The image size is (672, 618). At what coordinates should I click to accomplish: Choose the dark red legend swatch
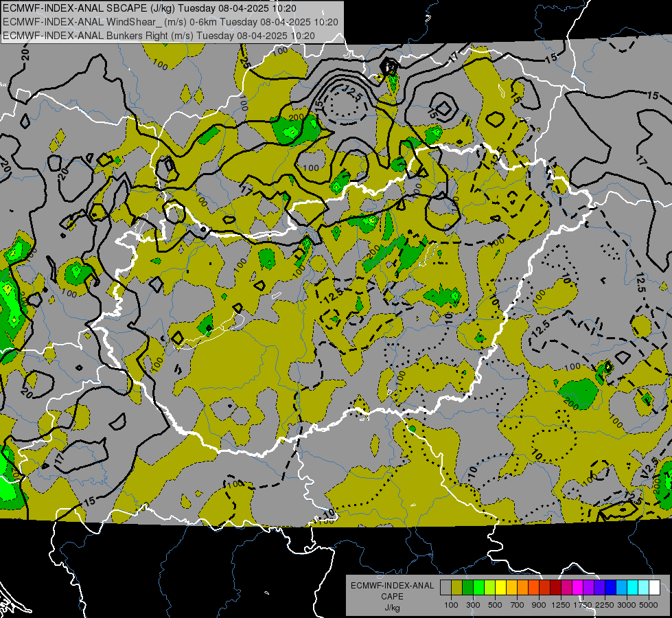[x=556, y=587]
